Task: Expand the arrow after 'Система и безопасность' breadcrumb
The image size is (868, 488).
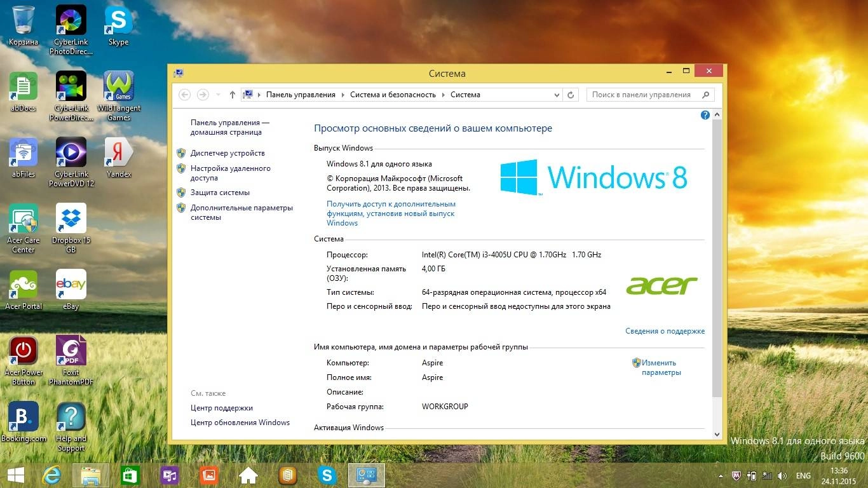Action: pos(444,95)
